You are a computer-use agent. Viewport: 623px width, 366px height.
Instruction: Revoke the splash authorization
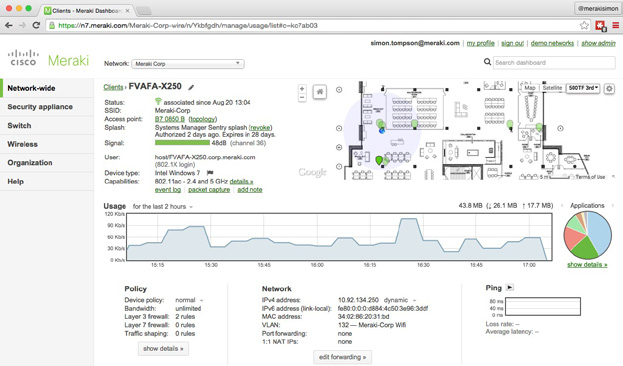coord(260,128)
